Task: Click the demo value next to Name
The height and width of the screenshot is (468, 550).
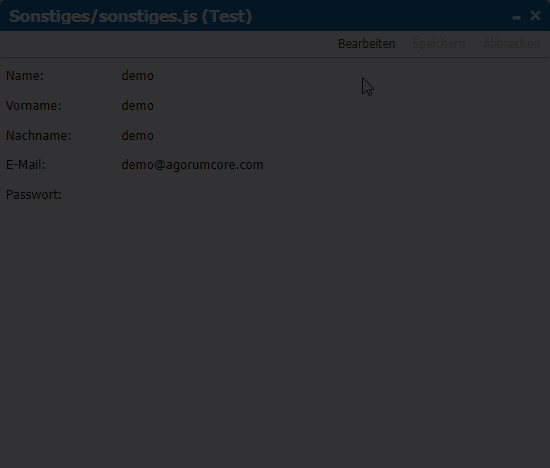Action: coord(138,76)
